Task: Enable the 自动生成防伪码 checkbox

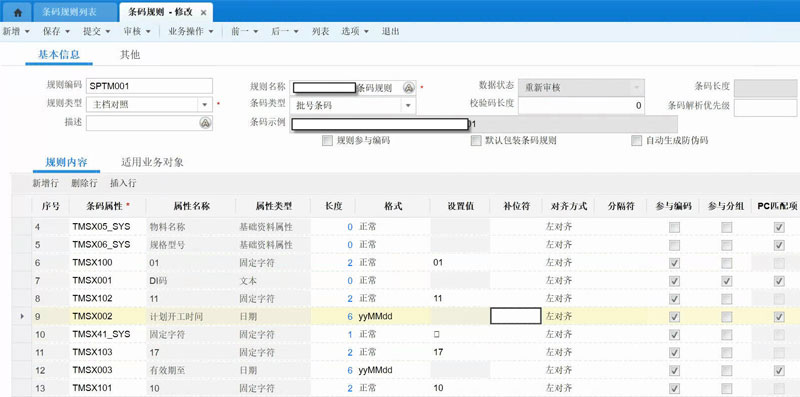Action: coord(636,141)
